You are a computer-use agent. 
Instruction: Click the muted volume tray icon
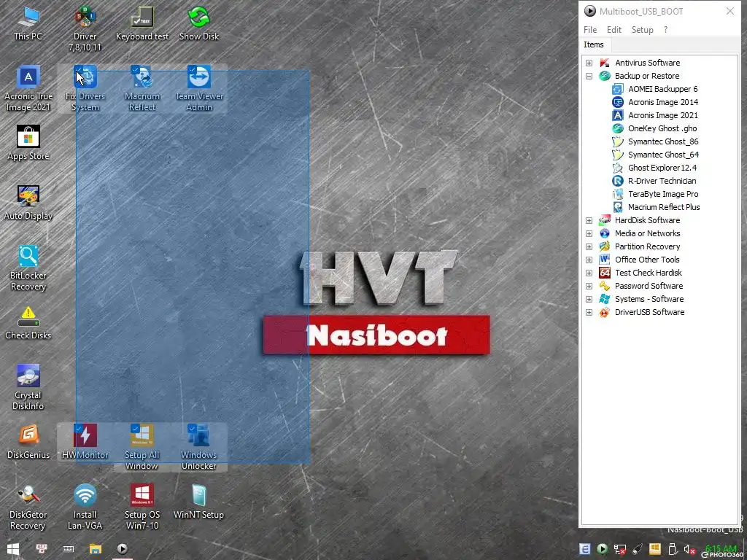[x=689, y=550]
